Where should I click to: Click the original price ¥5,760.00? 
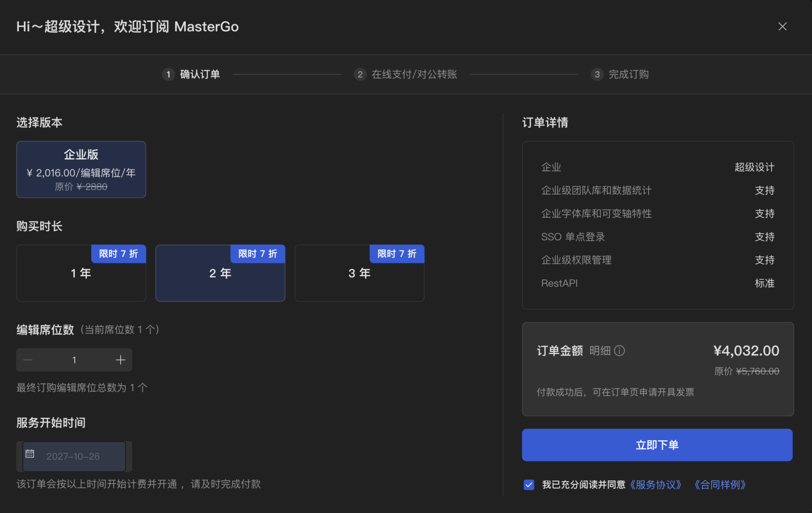pyautogui.click(x=757, y=371)
